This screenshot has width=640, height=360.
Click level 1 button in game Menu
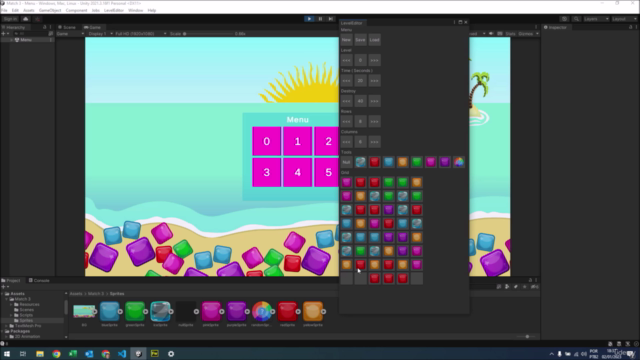pos(298,141)
